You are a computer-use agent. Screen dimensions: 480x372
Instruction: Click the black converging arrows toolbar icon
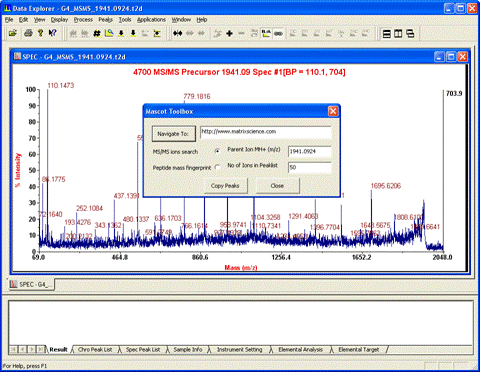[x=177, y=33]
